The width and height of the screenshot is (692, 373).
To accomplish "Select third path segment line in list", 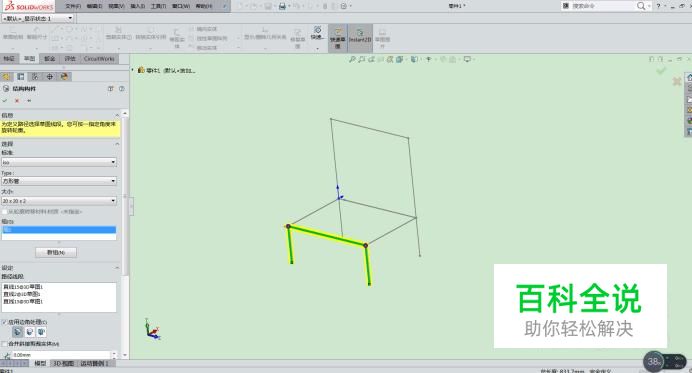I will coord(23,301).
